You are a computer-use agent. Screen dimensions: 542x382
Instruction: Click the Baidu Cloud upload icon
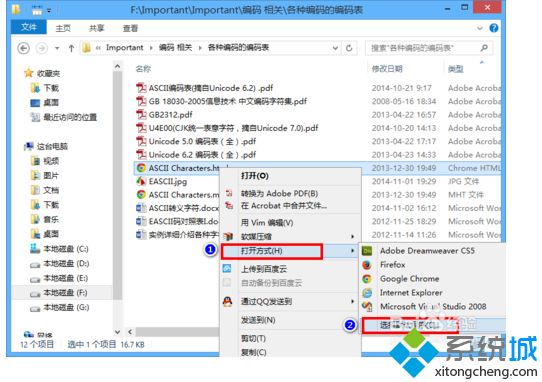[227, 269]
